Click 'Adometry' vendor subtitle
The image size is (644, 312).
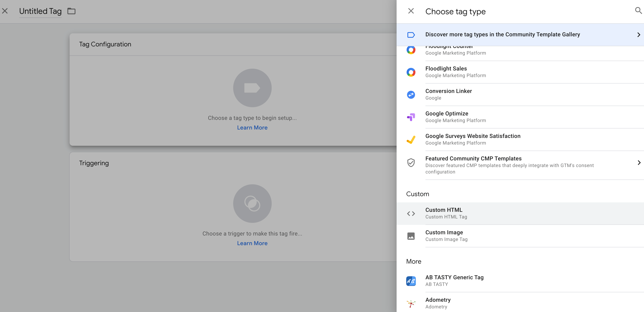point(436,307)
